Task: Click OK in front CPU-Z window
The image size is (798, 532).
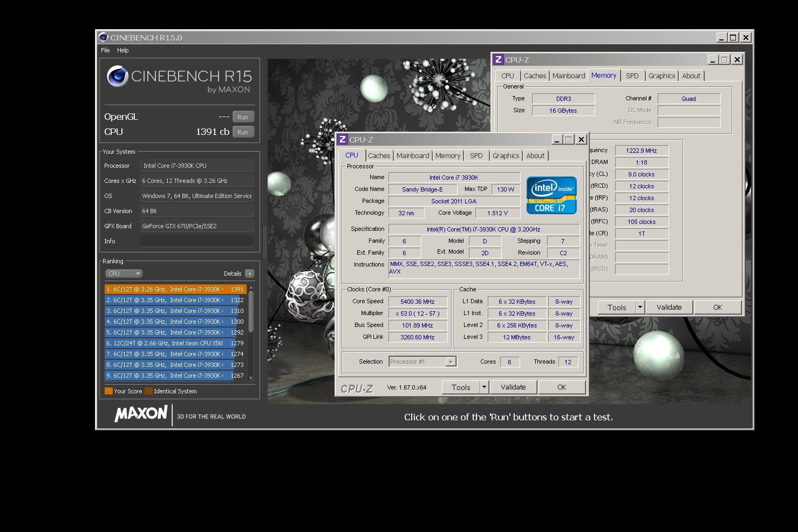Action: 562,387
